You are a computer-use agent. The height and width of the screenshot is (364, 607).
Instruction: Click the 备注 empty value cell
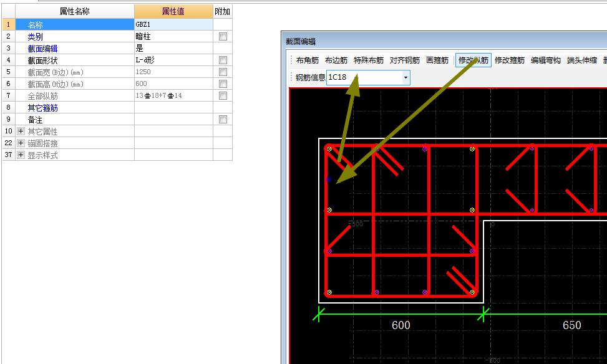[173, 120]
